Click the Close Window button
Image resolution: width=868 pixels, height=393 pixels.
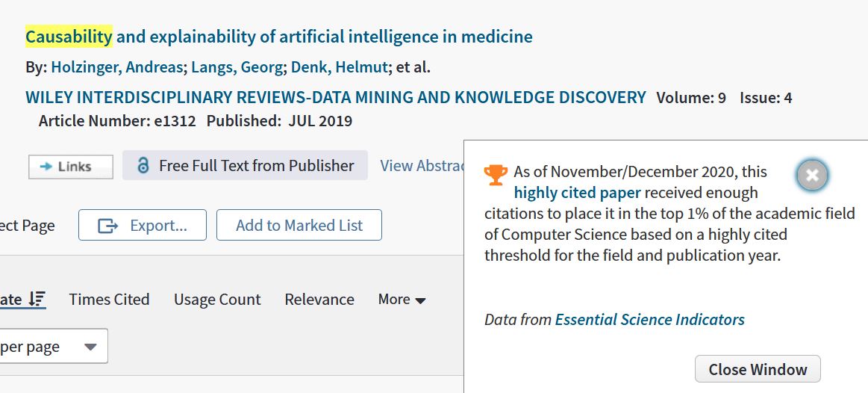pyautogui.click(x=758, y=369)
